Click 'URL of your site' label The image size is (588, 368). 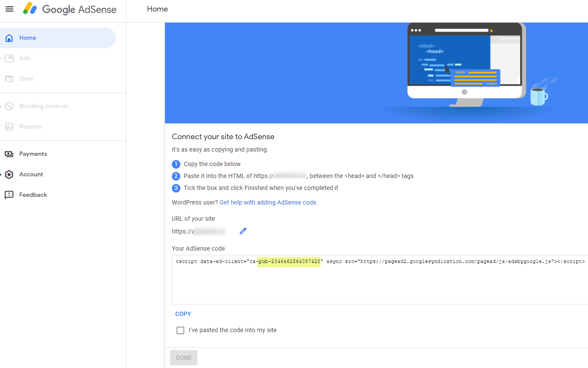pyautogui.click(x=193, y=219)
